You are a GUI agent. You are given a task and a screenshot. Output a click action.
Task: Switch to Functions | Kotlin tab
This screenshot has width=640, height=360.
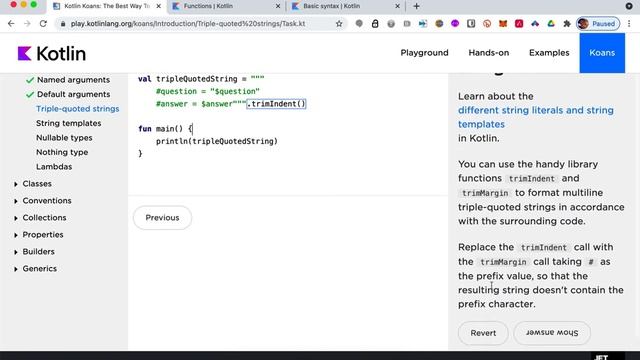point(223,6)
